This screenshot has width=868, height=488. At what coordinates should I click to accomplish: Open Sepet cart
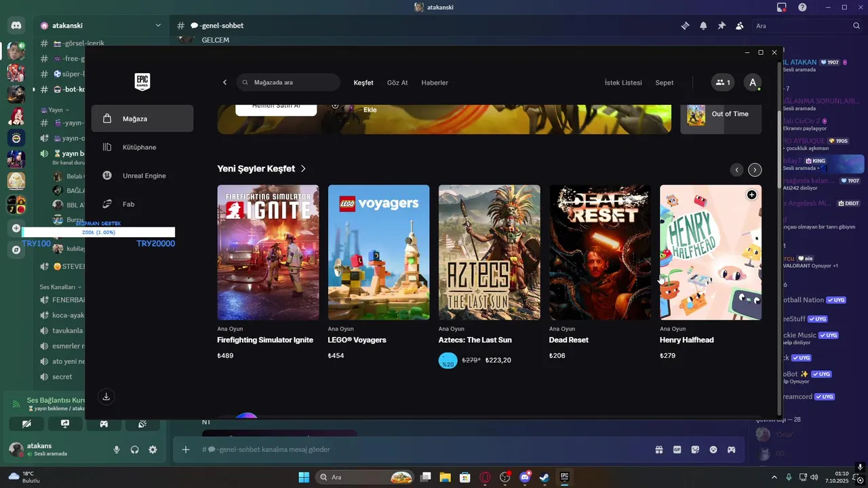click(x=665, y=83)
